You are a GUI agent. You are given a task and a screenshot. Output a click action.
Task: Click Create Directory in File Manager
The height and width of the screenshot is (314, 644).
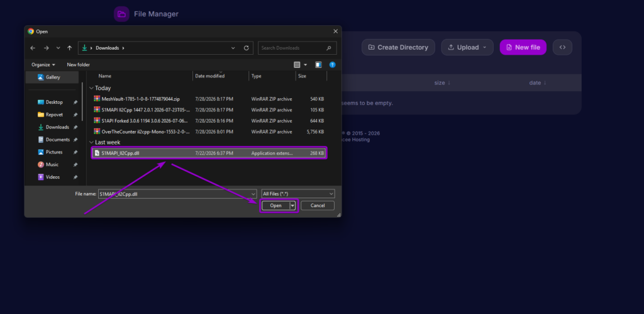pos(398,47)
